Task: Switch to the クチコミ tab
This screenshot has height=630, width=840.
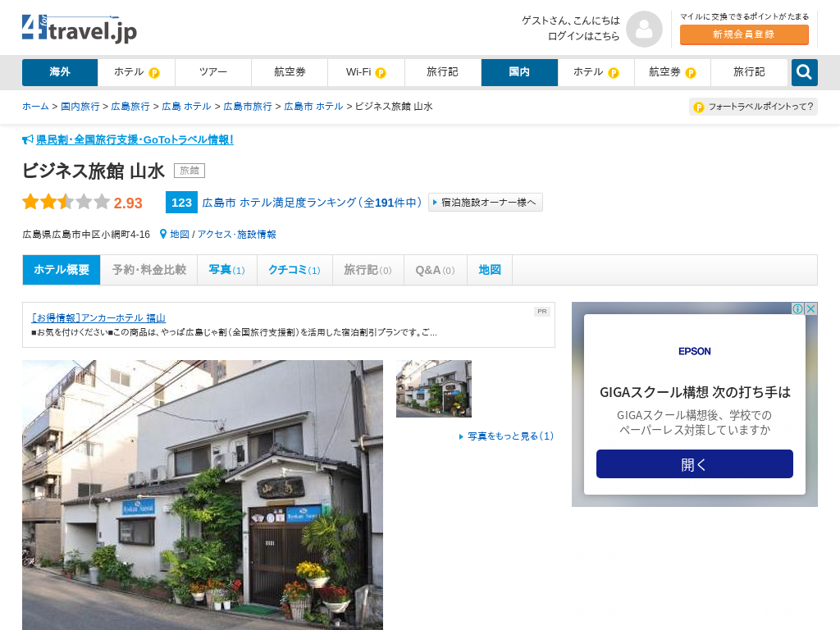Action: [294, 270]
